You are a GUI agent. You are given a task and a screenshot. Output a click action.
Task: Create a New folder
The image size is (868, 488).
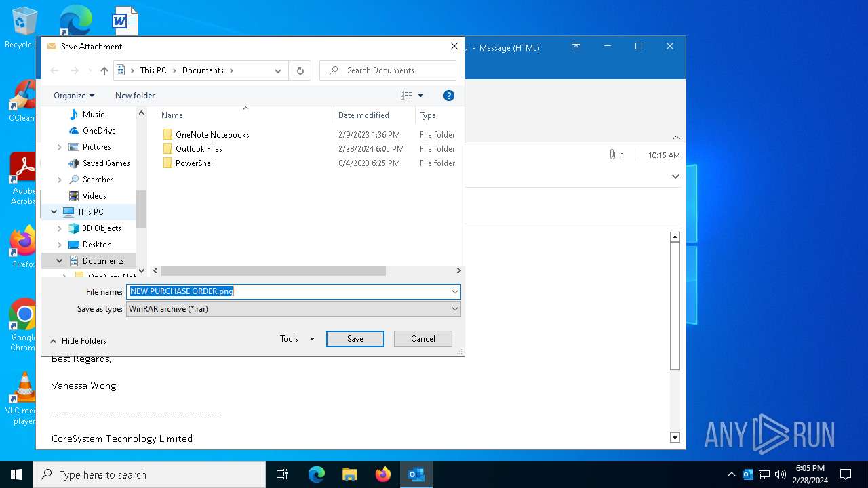pos(135,96)
